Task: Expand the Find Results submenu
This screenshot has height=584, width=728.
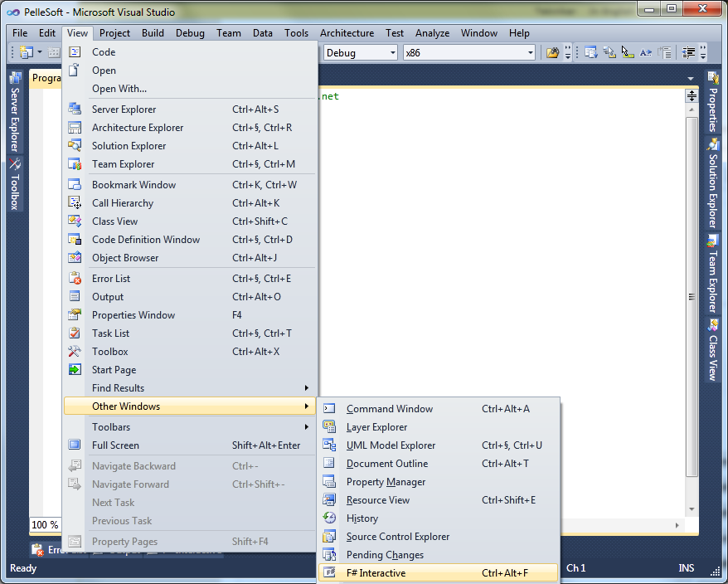Action: [x=307, y=388]
